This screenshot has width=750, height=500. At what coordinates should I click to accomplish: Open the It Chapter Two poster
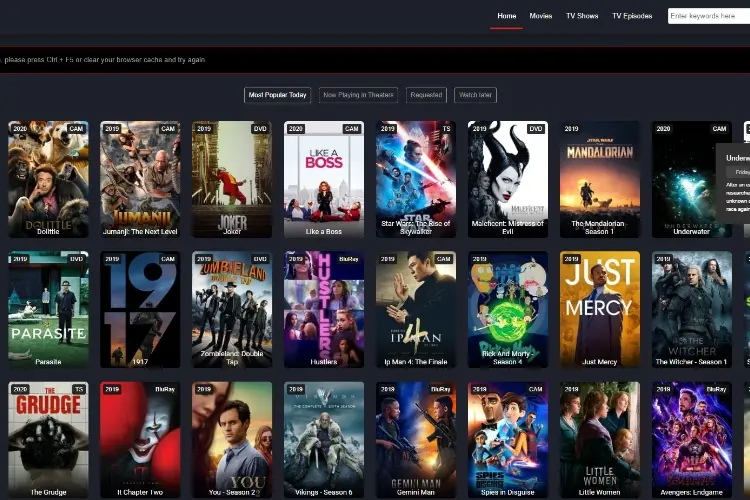(140, 440)
